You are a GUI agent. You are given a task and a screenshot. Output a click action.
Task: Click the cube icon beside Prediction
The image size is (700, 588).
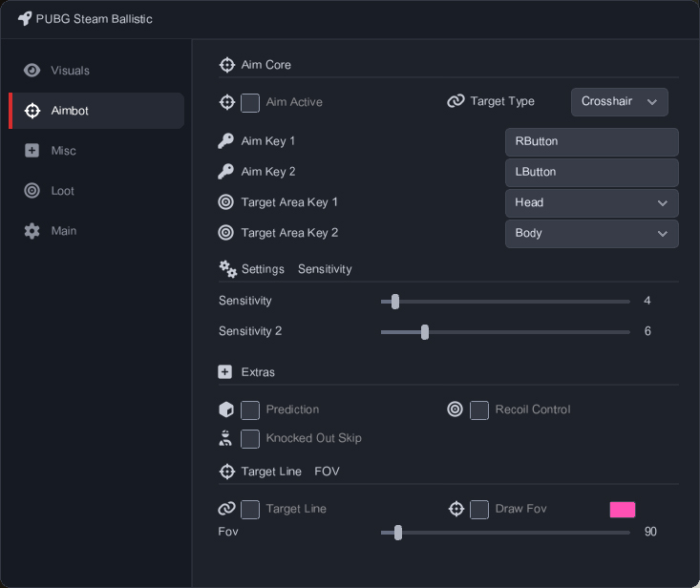click(226, 409)
